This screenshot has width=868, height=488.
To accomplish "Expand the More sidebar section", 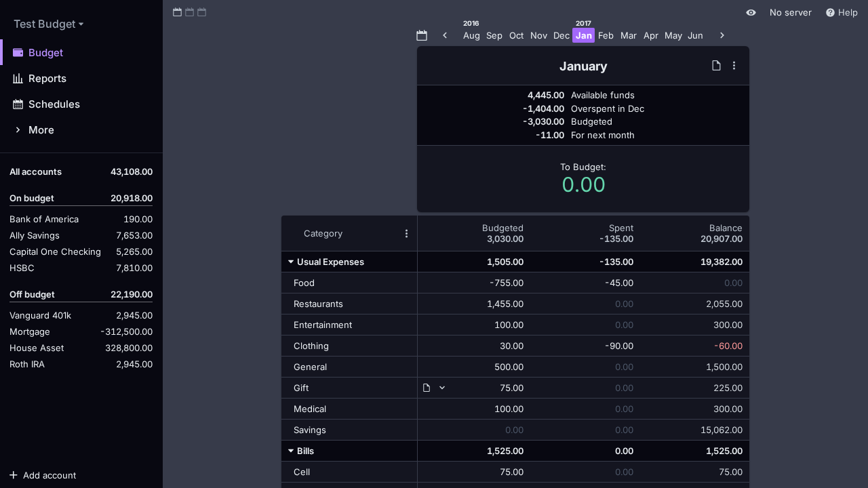I will (x=41, y=130).
